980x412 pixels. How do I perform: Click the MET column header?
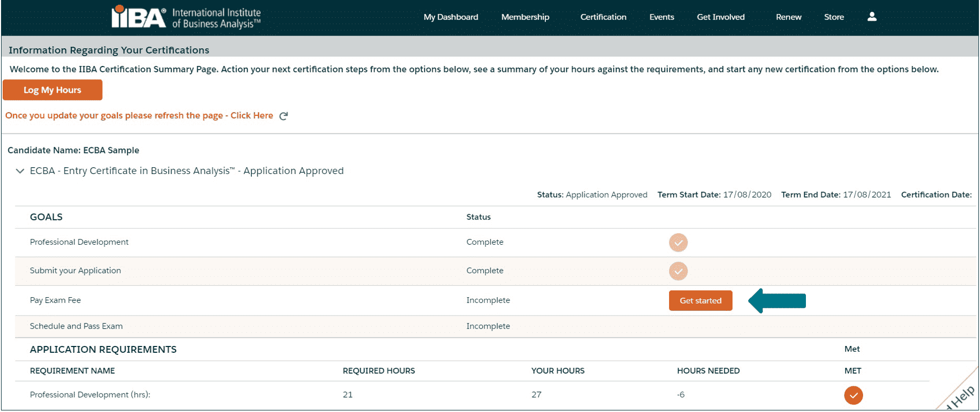pos(853,371)
